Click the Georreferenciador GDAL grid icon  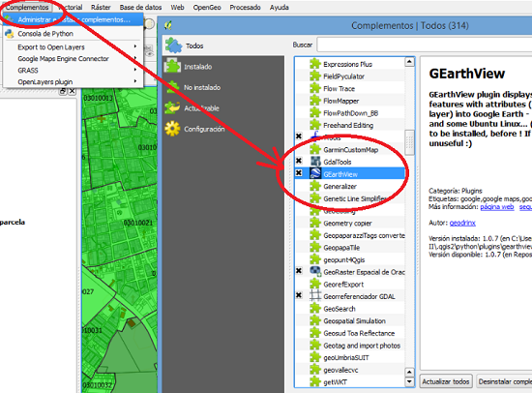point(315,296)
